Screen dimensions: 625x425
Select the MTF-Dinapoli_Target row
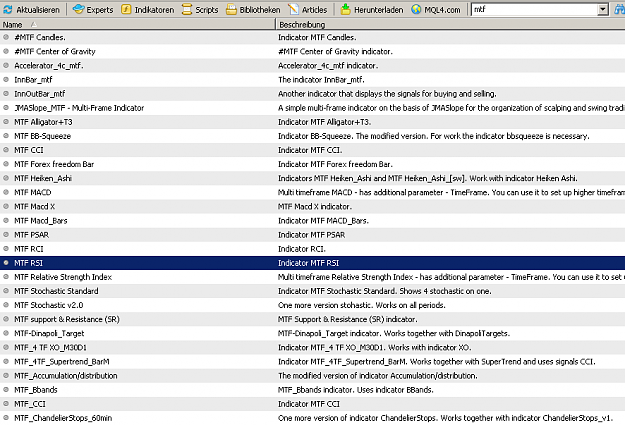312,333
